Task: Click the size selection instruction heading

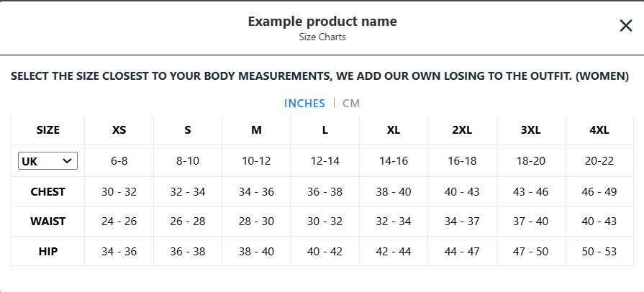Action: pyautogui.click(x=320, y=76)
